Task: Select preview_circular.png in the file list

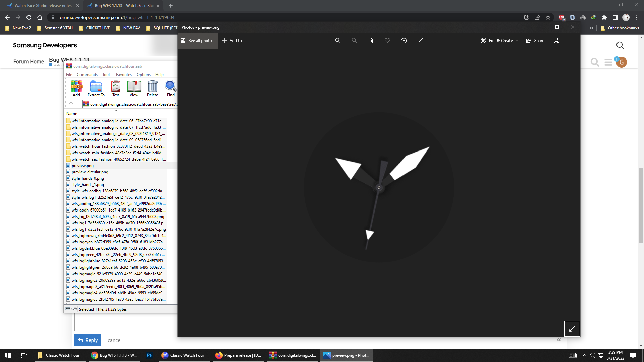Action: (90, 172)
